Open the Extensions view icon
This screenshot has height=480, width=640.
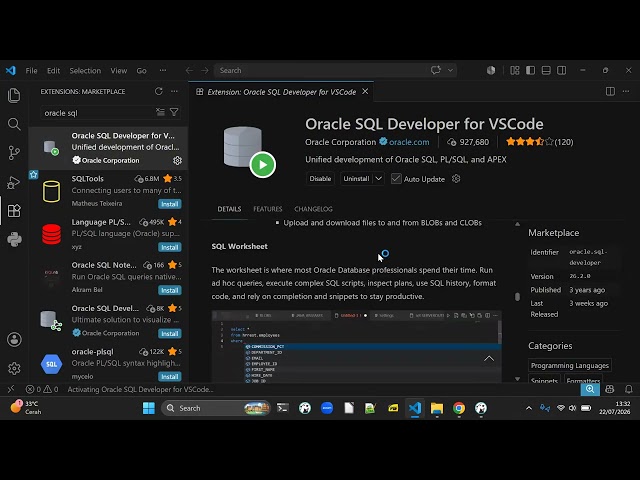pyautogui.click(x=14, y=211)
